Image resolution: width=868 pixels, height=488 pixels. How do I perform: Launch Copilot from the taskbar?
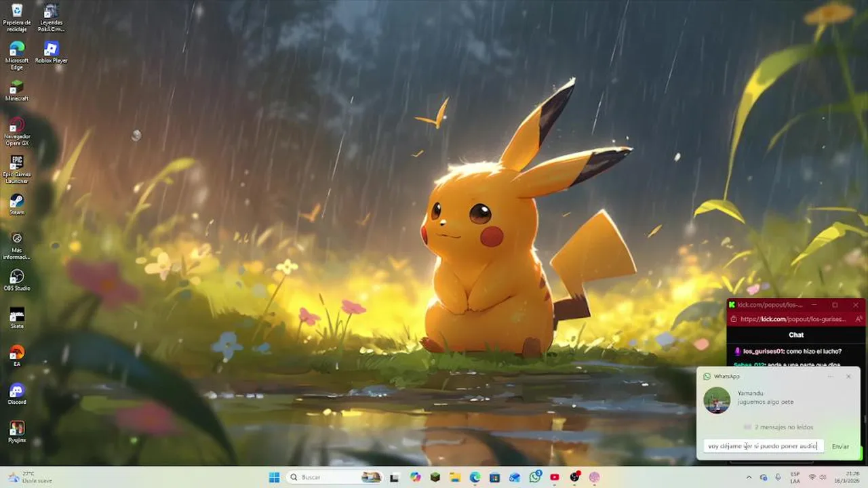tap(415, 477)
